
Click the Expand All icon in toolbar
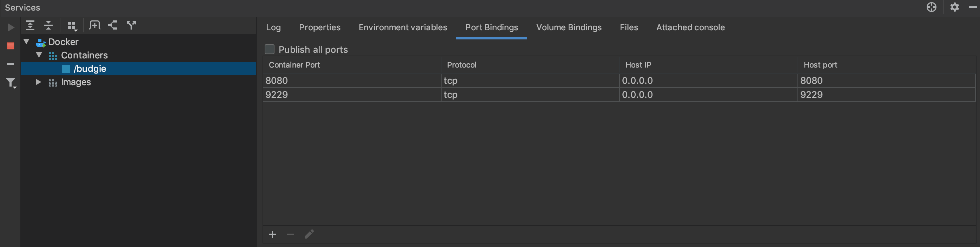tap(31, 25)
